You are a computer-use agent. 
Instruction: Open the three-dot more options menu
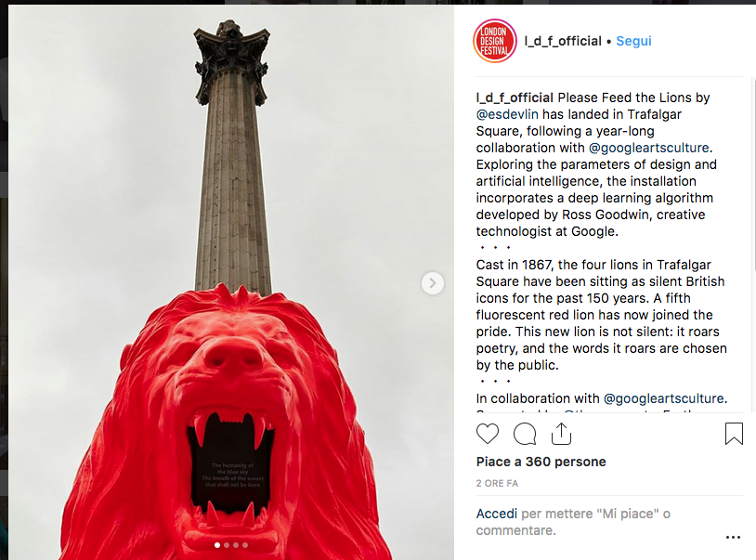(x=733, y=538)
